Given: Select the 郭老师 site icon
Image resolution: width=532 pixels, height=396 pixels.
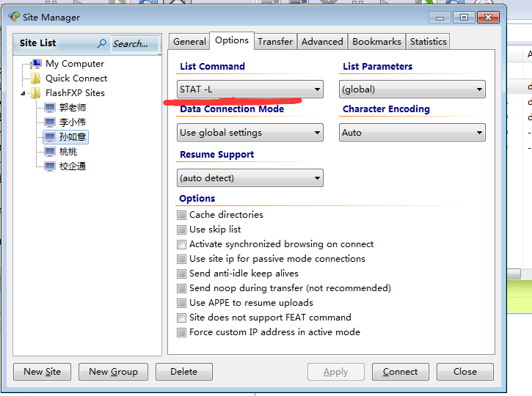Looking at the screenshot, I should (x=50, y=108).
